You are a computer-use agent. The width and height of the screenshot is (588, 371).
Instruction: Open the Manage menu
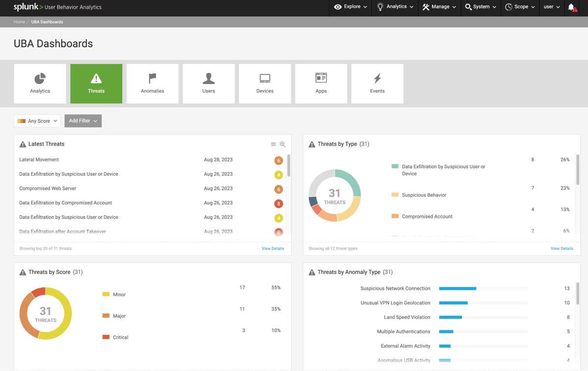point(439,7)
